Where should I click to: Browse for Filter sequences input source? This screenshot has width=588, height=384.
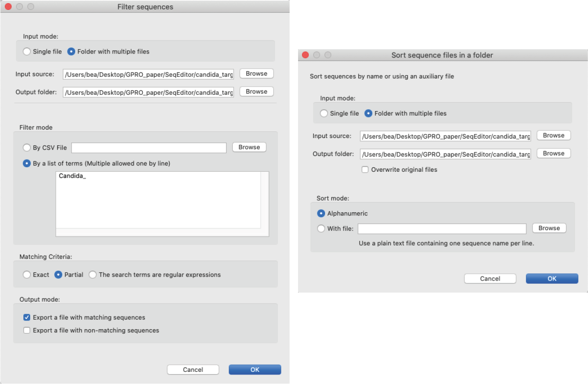click(x=256, y=74)
